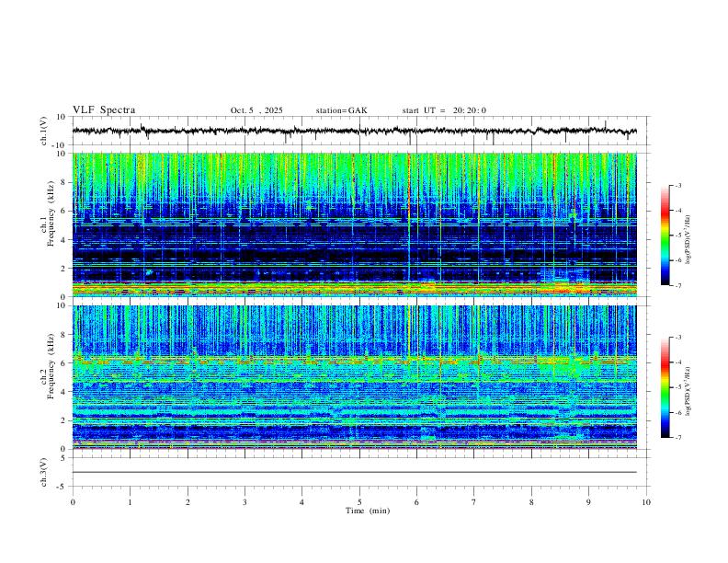Click inside the ch.2 spectrogram plot
728x563 pixels.
(x=354, y=377)
